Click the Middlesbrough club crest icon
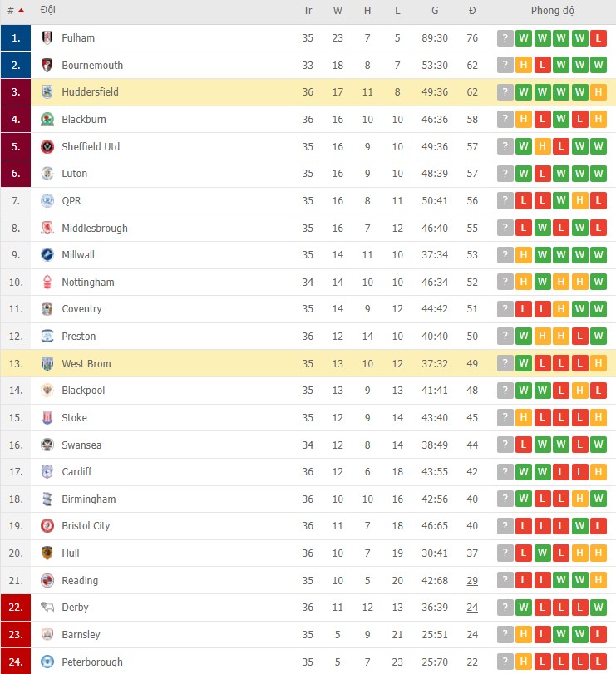This screenshot has height=674, width=616. pos(47,229)
